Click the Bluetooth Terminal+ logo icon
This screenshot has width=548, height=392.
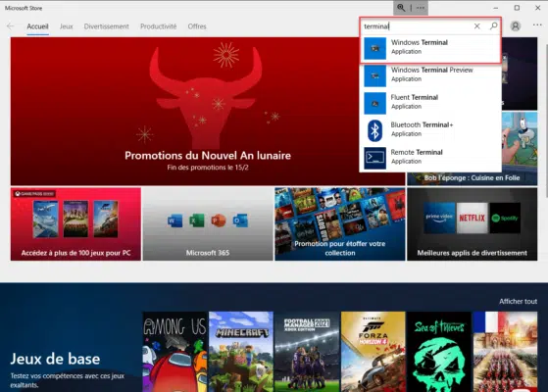(375, 130)
